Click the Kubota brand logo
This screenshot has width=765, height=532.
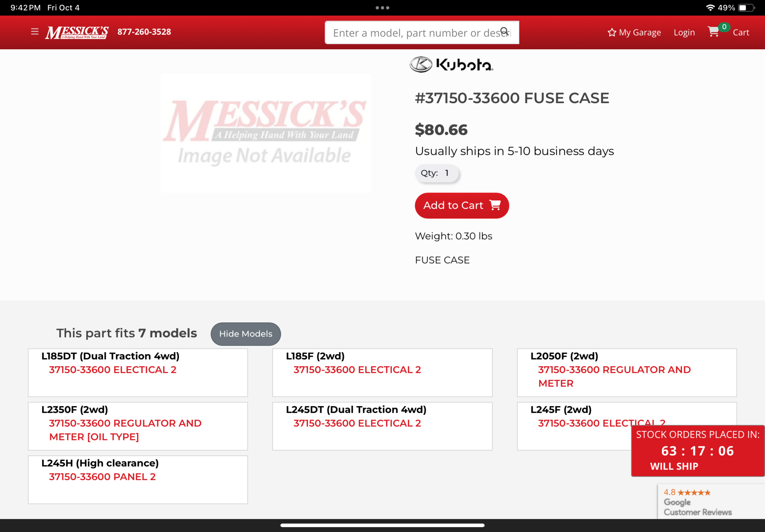coord(451,64)
